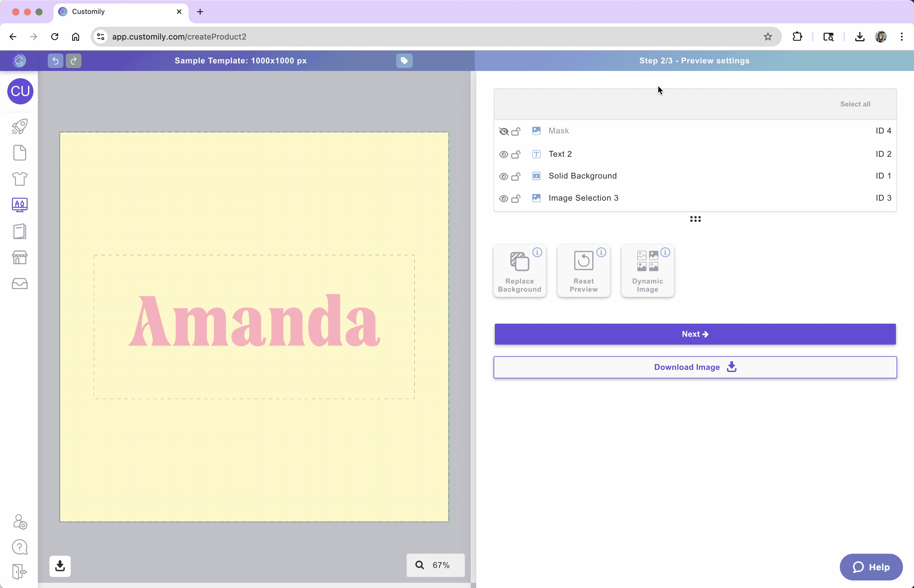
Task: Click the Download Image button
Action: (695, 367)
